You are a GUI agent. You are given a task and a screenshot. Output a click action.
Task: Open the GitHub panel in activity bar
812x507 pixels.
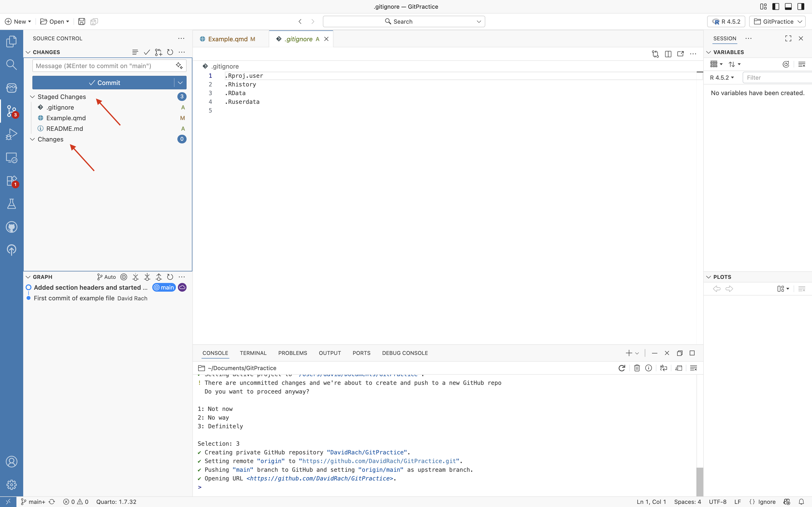point(11,227)
